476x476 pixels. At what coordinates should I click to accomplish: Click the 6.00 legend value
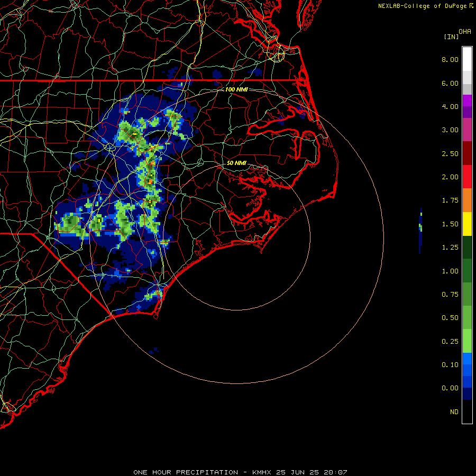tap(450, 83)
